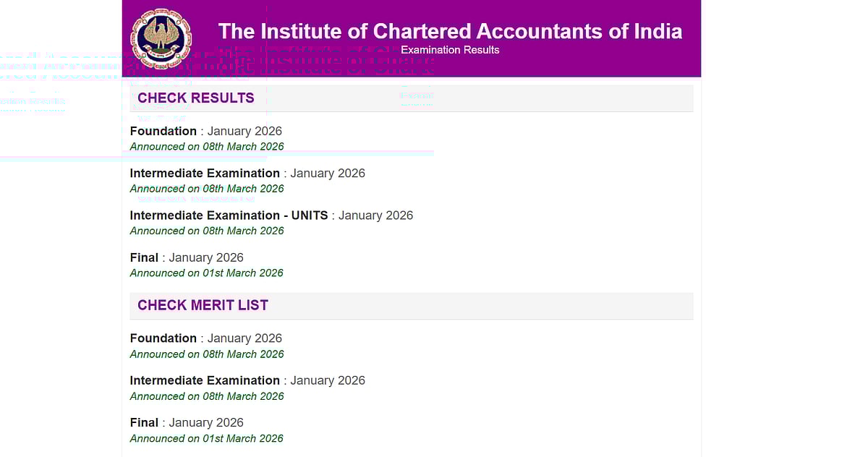Click the Examination Results subtitle in header
This screenshot has height=457, width=868.
(x=450, y=50)
